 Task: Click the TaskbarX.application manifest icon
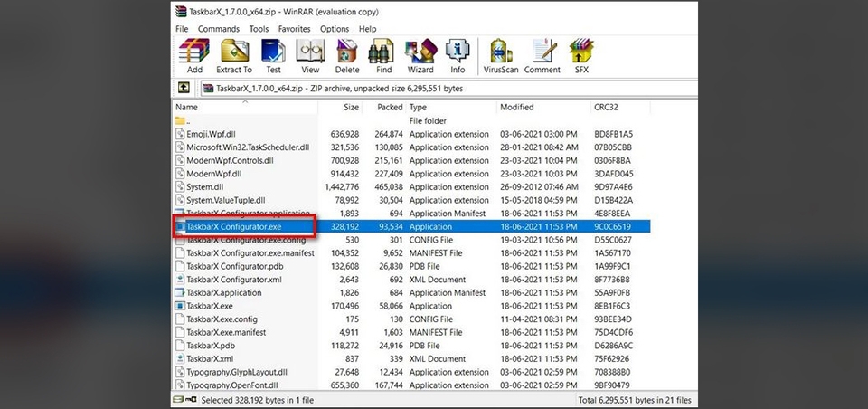point(180,292)
